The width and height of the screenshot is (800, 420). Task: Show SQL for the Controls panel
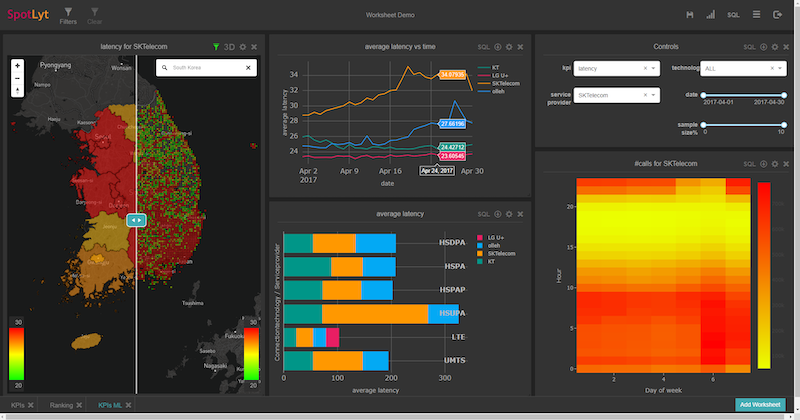(x=749, y=47)
